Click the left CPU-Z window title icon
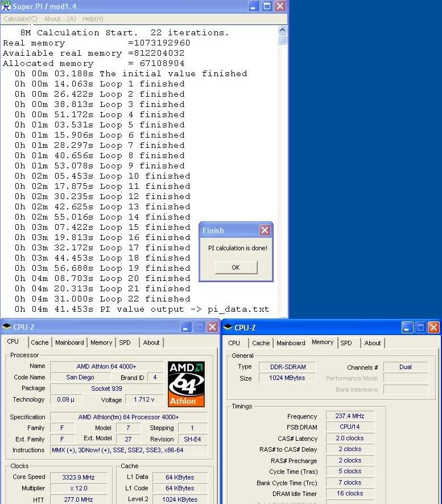 [x=6, y=327]
